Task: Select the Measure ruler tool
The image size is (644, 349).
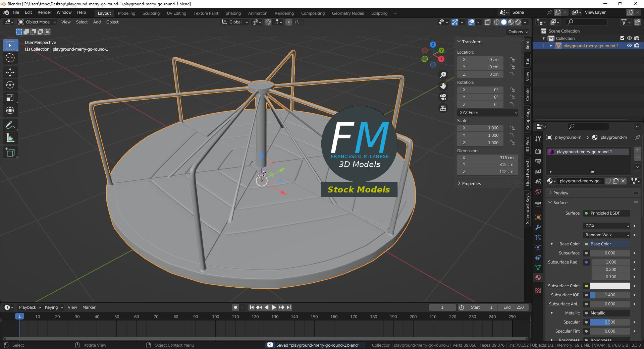Action: click(x=10, y=138)
